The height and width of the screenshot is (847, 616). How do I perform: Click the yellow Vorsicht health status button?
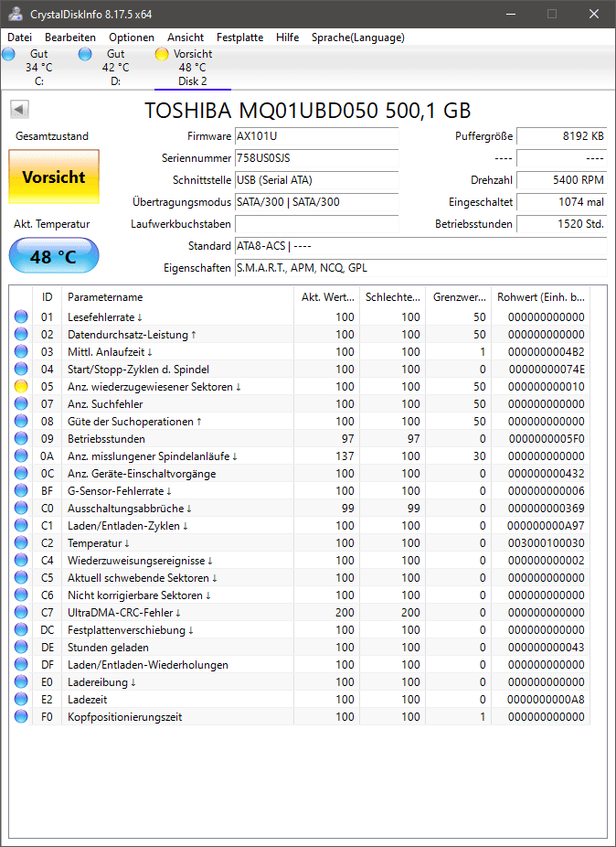click(54, 177)
